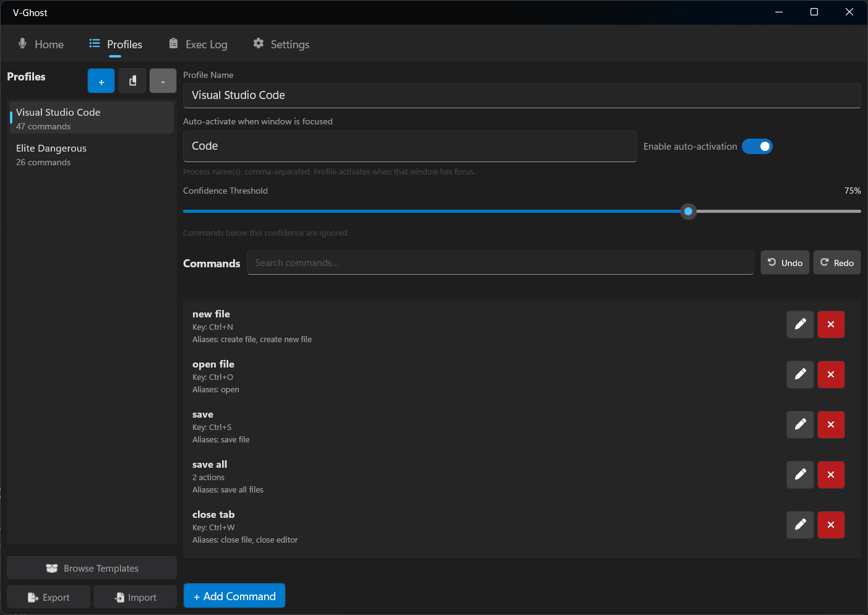Click the remove profile minus button
This screenshot has height=615, width=868.
(163, 81)
